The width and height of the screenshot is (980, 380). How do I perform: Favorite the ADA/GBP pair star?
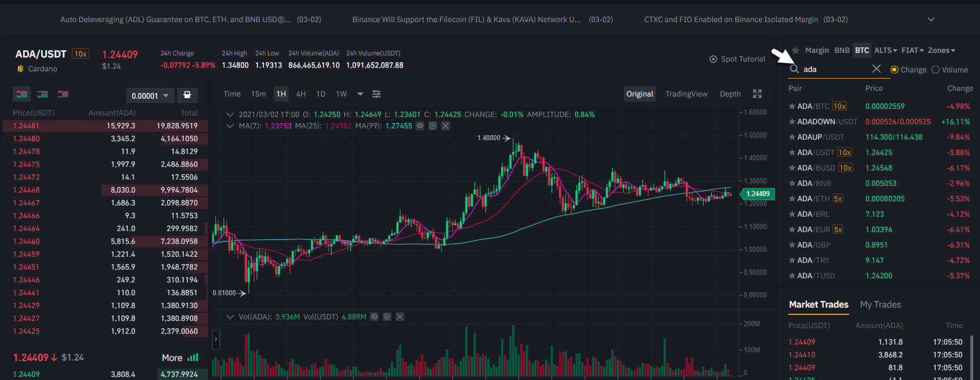[x=792, y=245]
